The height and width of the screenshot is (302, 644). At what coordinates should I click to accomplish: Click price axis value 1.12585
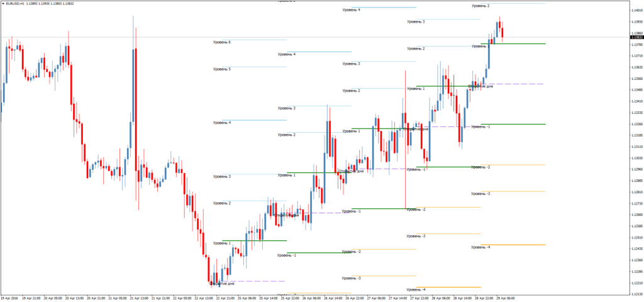[637, 226]
